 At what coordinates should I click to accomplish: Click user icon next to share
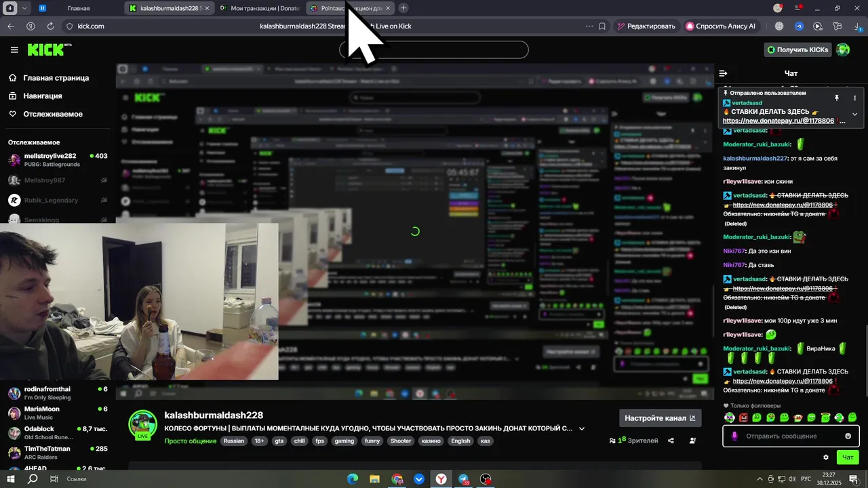pos(692,441)
